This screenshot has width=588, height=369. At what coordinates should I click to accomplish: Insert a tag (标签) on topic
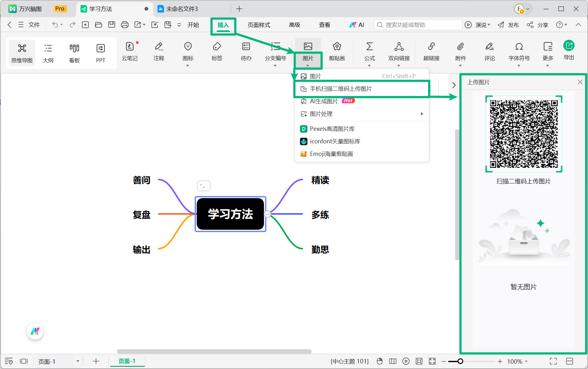pyautogui.click(x=217, y=52)
